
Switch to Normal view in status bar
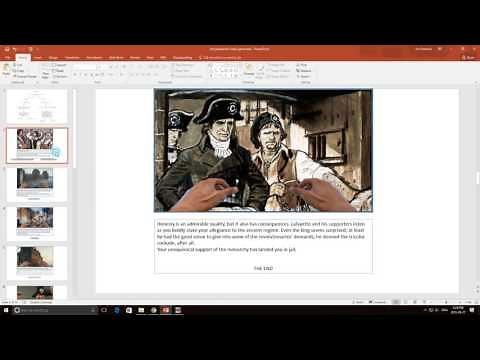395,302
